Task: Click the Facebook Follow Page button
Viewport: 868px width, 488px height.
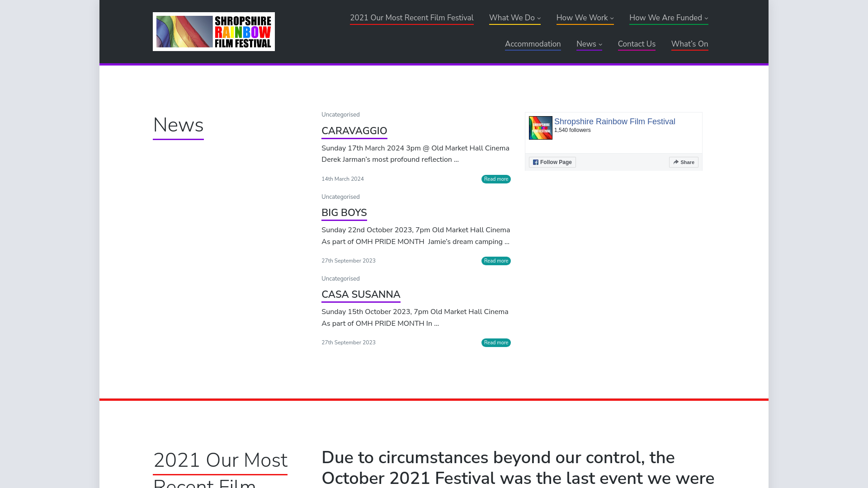Action: [x=552, y=162]
